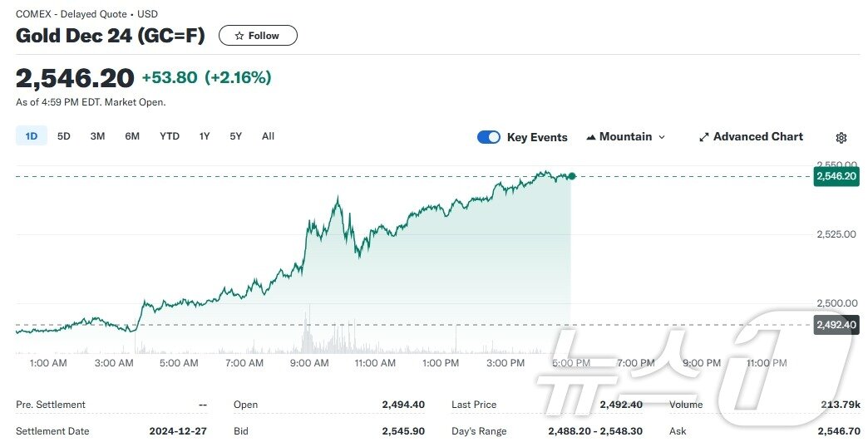Click the current price dot on chart
The image size is (868, 442).
point(572,176)
